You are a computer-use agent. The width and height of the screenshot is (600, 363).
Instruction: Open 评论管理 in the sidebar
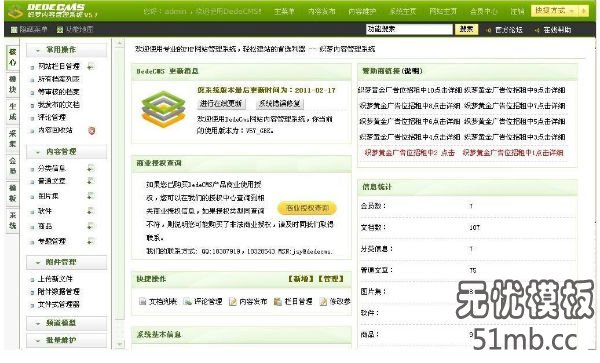coord(52,118)
